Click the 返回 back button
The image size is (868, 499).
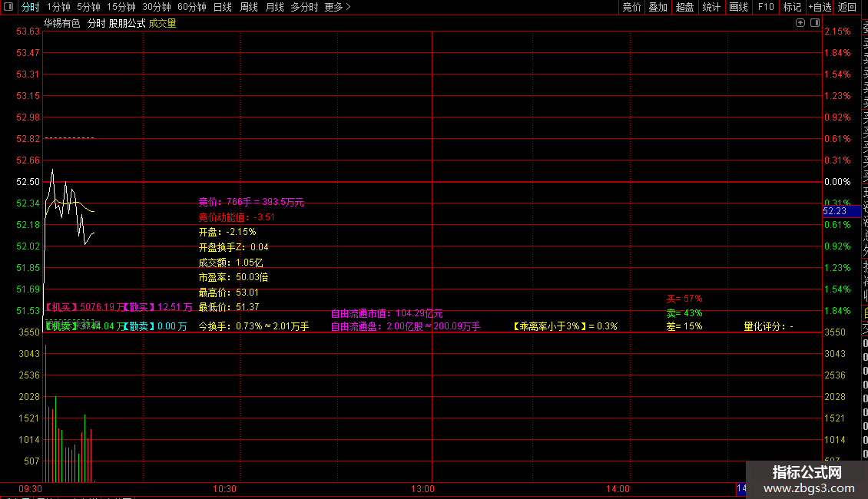pos(847,7)
